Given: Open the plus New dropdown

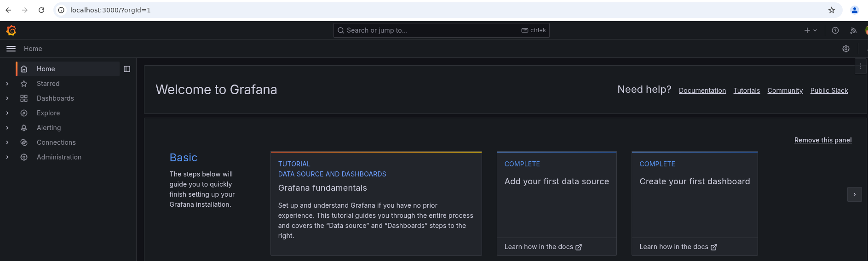Looking at the screenshot, I should 811,30.
